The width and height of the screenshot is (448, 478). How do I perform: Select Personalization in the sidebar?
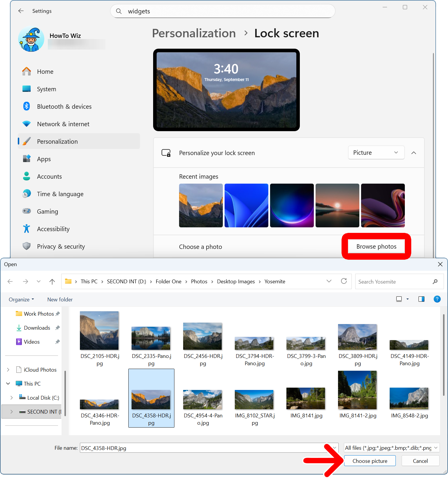click(79, 141)
